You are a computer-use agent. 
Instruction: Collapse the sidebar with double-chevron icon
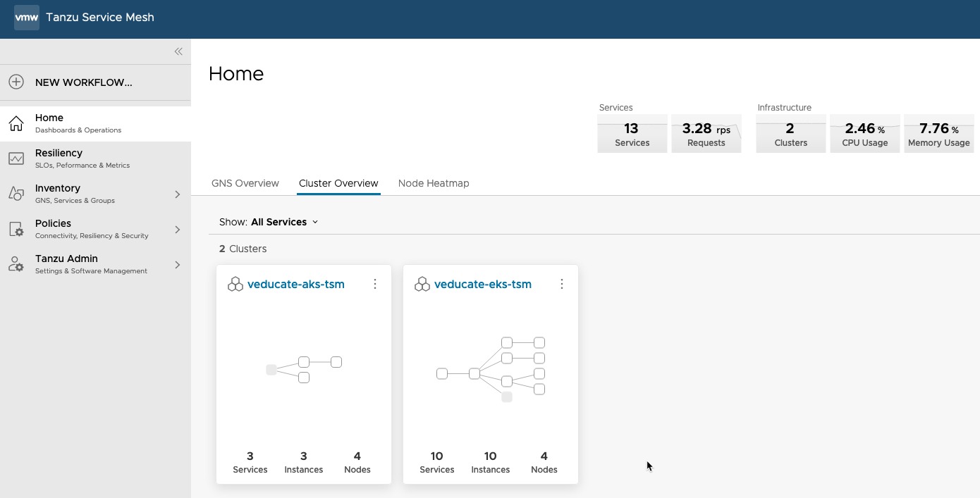pyautogui.click(x=178, y=51)
